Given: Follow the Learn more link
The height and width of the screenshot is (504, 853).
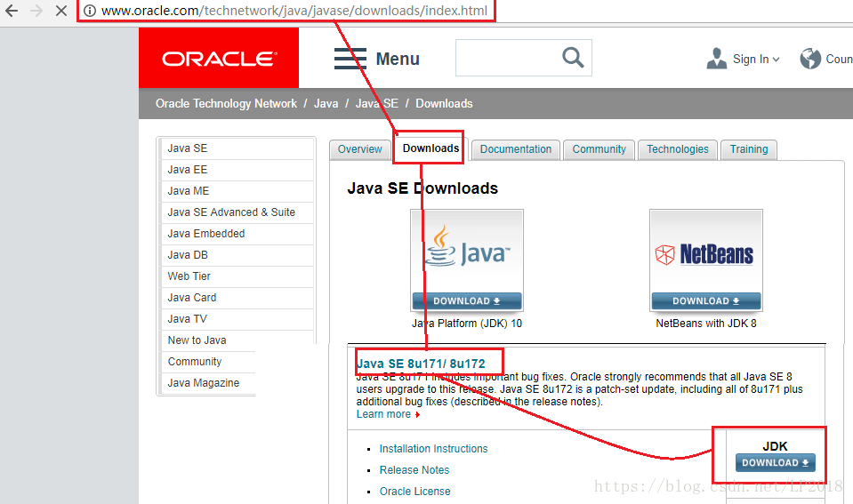Looking at the screenshot, I should (x=383, y=414).
